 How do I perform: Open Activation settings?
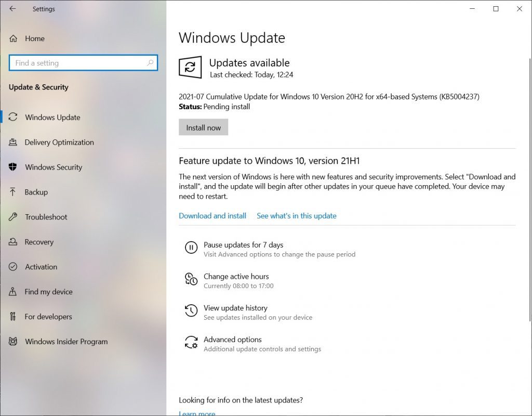[x=41, y=267]
